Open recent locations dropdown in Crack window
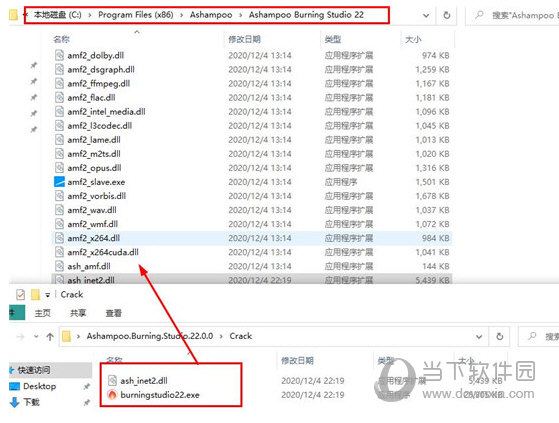 [x=36, y=336]
